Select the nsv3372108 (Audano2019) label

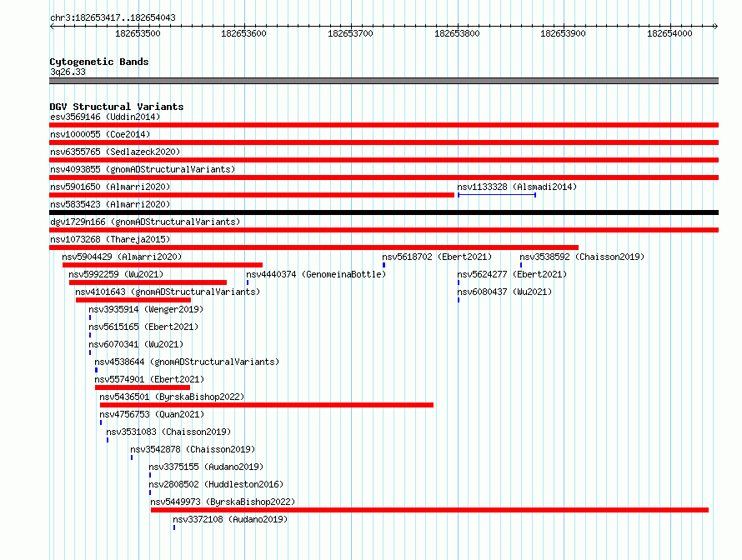click(x=230, y=519)
